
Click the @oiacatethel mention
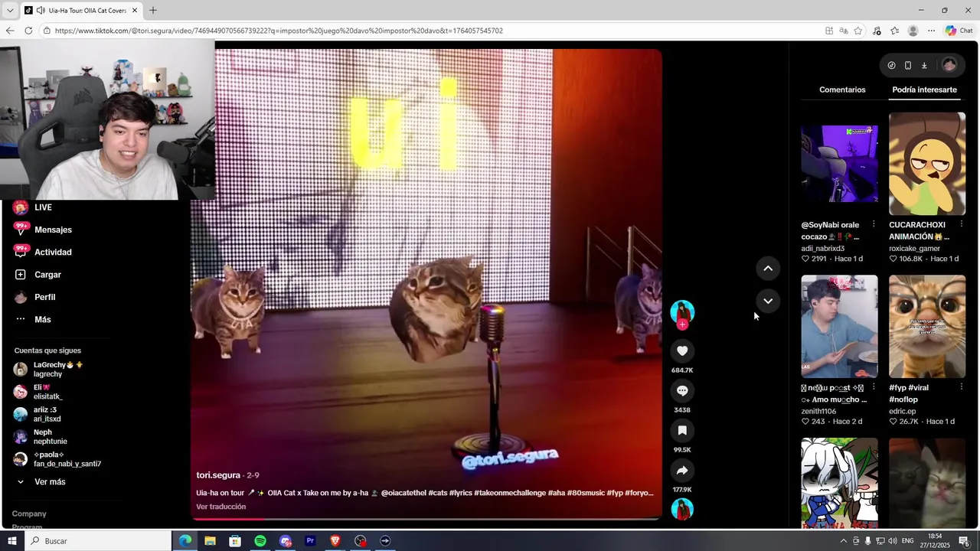pos(403,493)
